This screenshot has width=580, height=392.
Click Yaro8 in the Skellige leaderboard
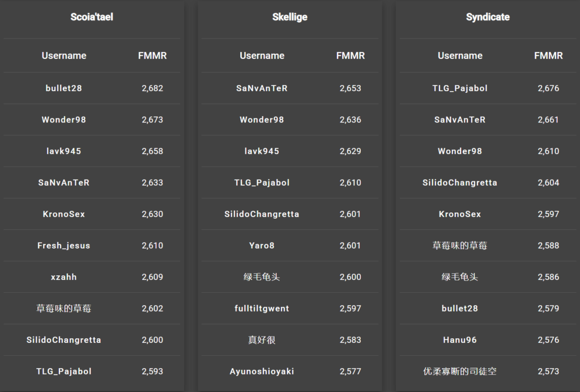(262, 246)
